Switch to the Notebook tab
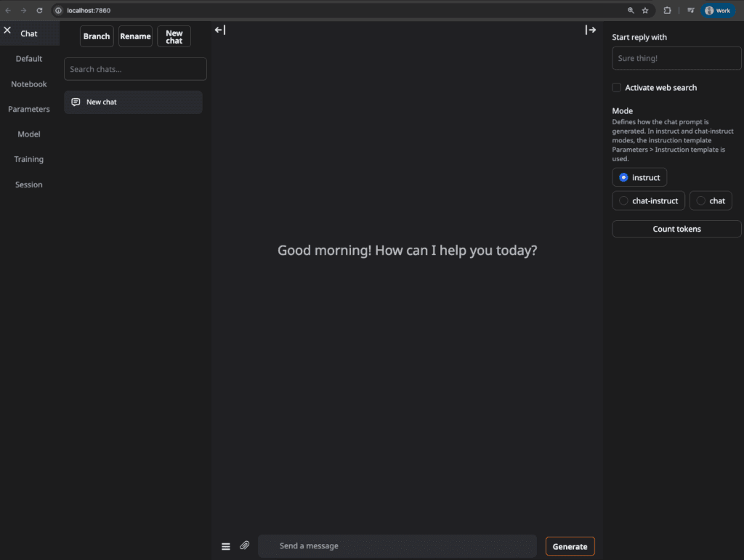744x560 pixels. point(29,84)
